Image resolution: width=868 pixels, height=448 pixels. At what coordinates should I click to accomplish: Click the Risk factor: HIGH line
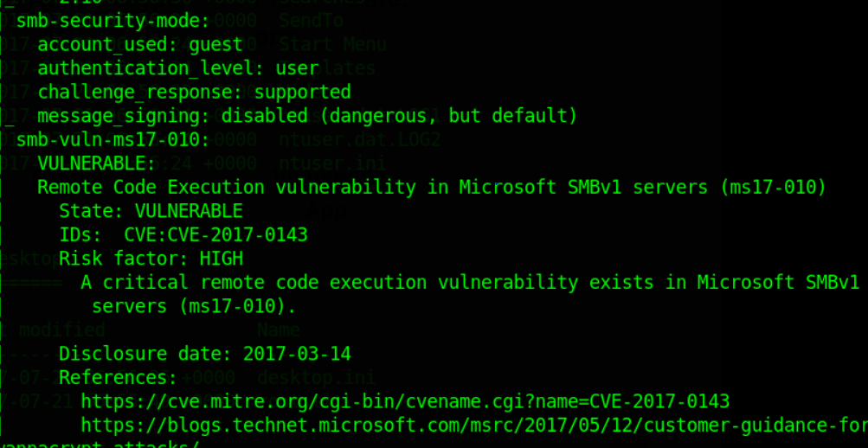coord(151,259)
